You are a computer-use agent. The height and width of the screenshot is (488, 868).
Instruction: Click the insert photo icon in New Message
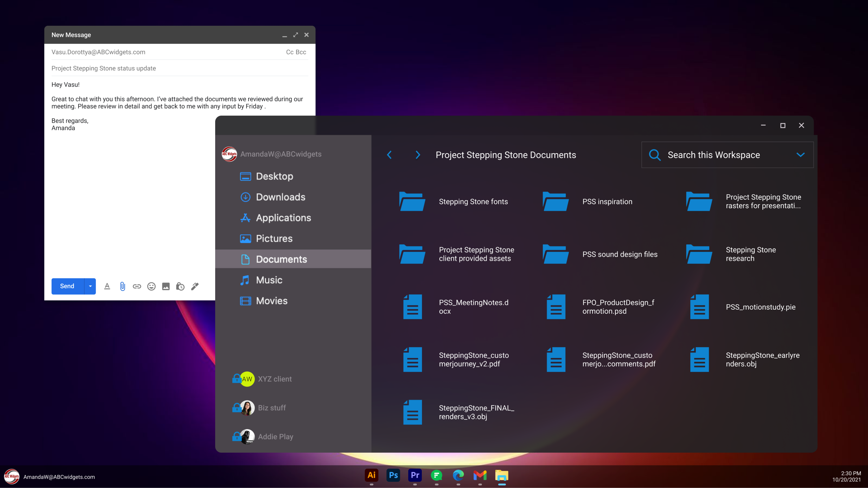point(166,286)
